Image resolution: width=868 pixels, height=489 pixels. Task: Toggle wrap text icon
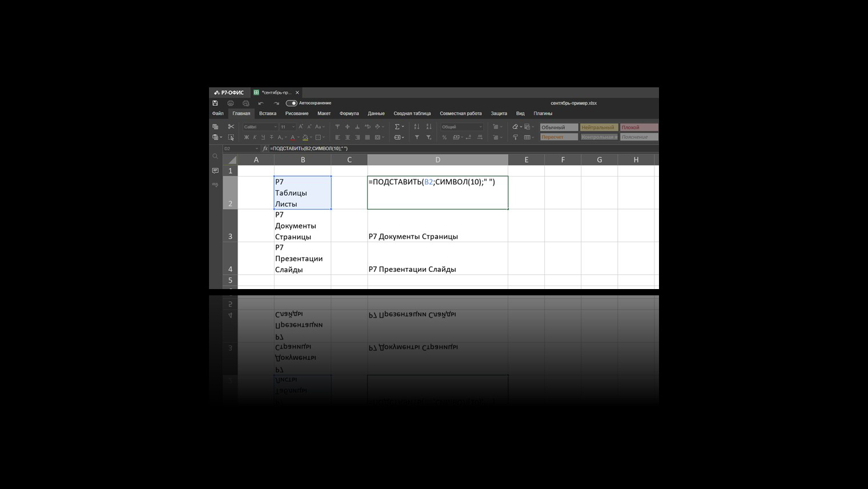pyautogui.click(x=368, y=127)
